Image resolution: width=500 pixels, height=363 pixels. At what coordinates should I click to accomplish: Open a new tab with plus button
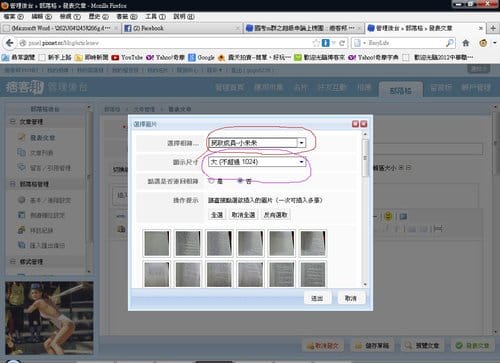(493, 28)
